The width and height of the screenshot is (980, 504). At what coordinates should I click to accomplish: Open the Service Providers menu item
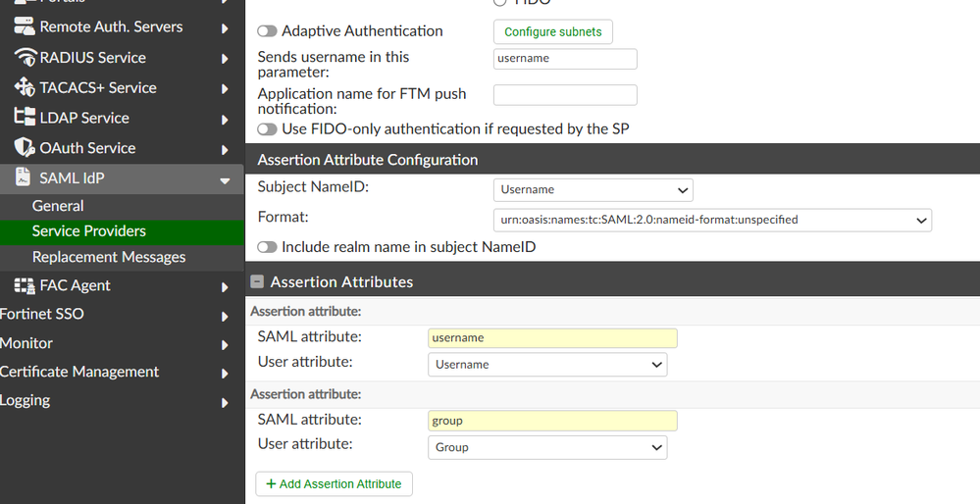(x=89, y=231)
